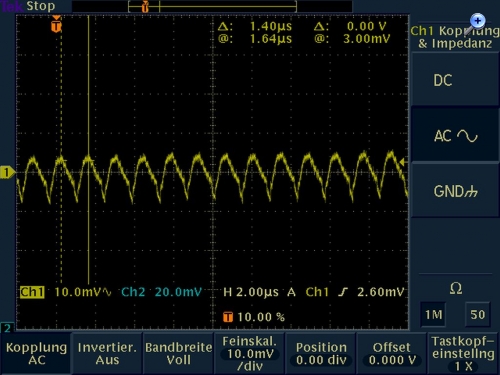Set impedance to 50 ohm
Screen dimensions: 500x375
click(477, 314)
